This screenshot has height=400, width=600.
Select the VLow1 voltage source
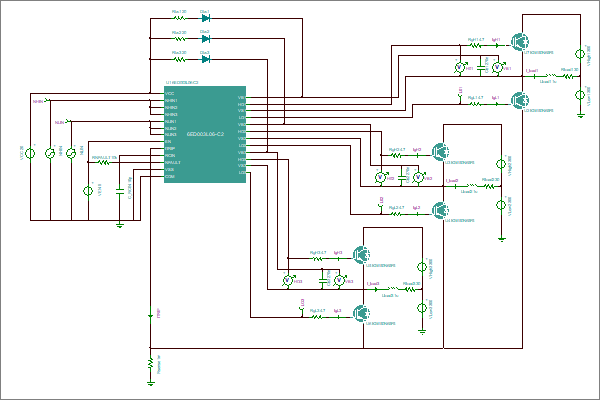(x=580, y=94)
